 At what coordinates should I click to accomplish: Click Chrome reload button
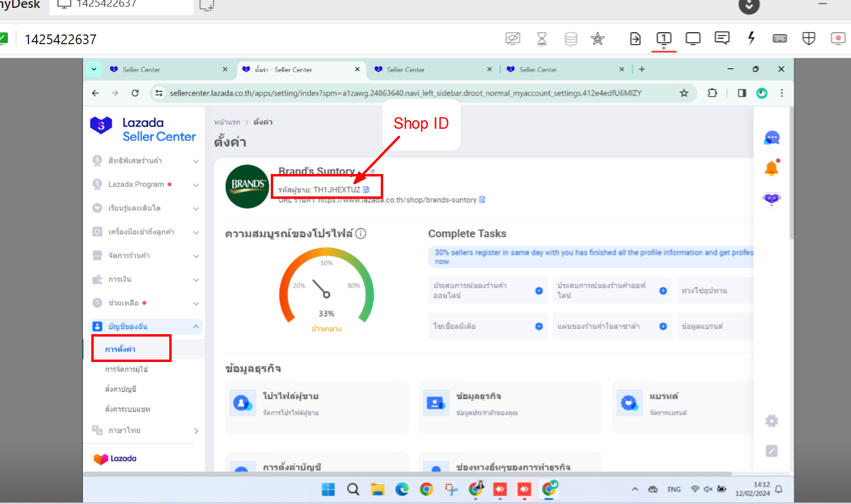point(135,93)
